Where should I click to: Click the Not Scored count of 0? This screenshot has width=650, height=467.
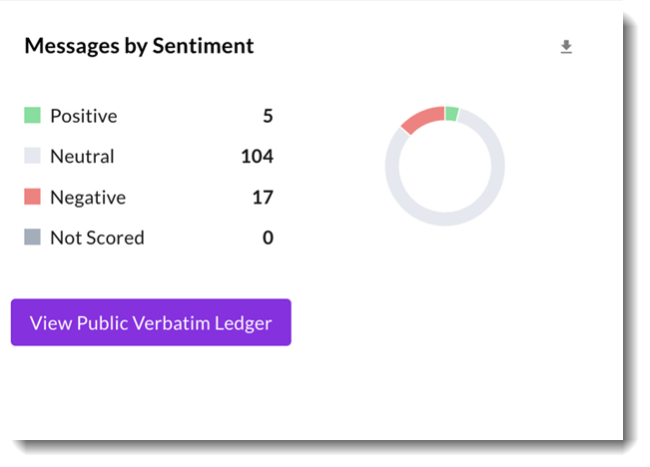[x=268, y=238]
